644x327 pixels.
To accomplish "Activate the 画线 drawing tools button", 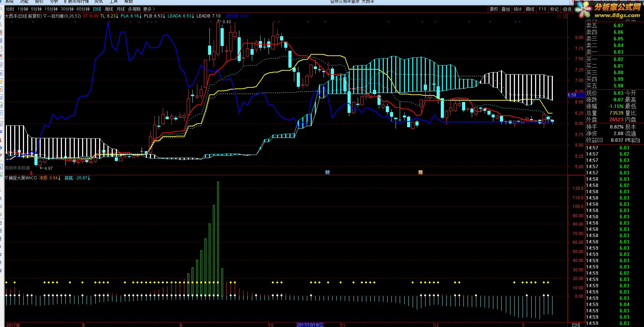I will [530, 9].
